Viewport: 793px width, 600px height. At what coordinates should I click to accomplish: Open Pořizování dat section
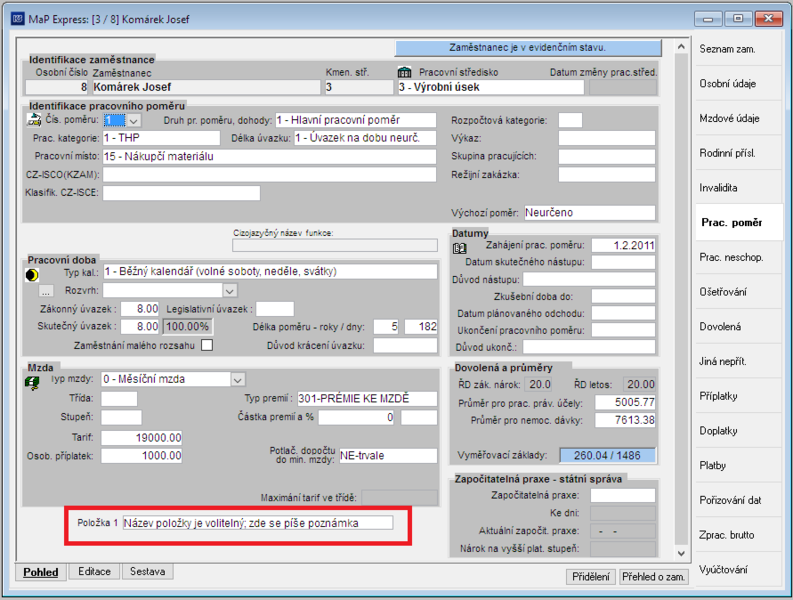[x=738, y=500]
